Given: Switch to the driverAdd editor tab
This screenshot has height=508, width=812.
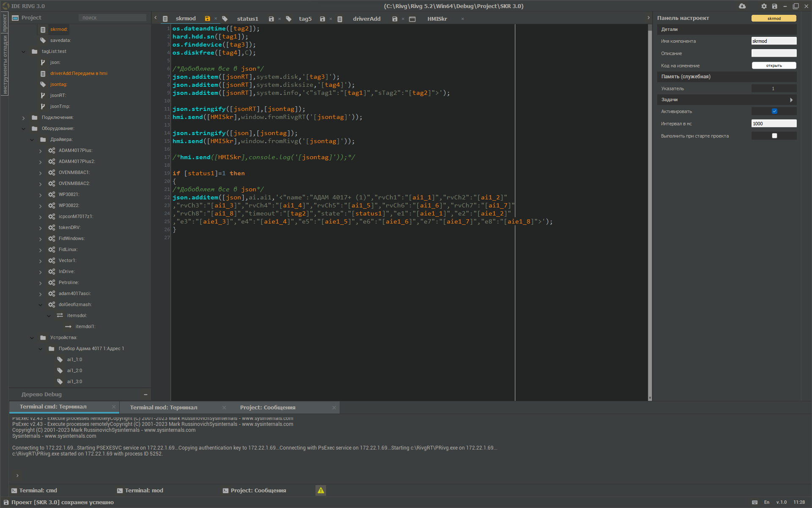Looking at the screenshot, I should (366, 19).
